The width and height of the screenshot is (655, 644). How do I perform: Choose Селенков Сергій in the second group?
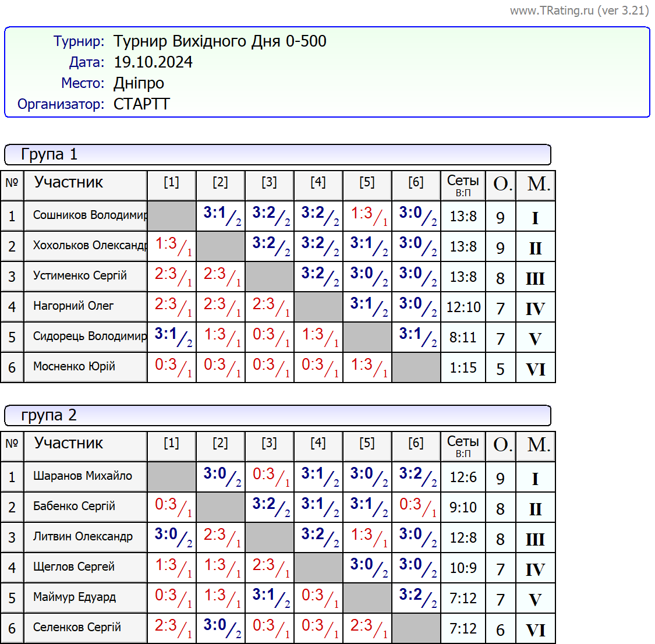click(x=77, y=628)
